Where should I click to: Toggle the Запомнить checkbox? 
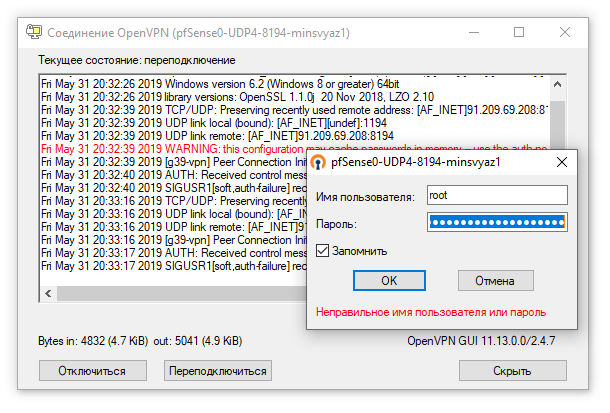click(x=322, y=251)
